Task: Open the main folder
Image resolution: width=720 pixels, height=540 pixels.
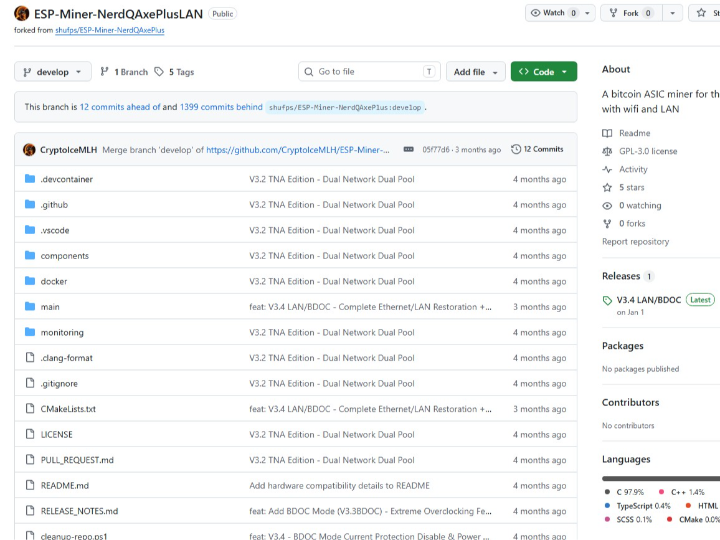Action: [50, 307]
